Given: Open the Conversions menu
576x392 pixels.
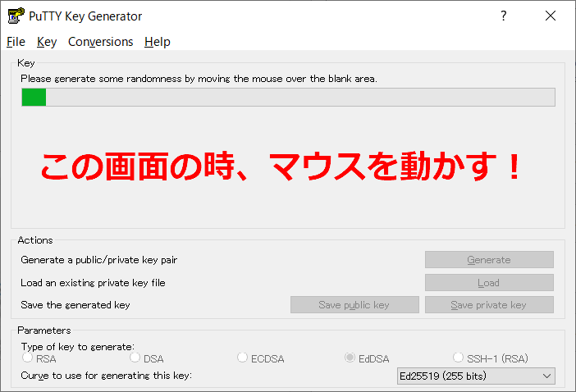Looking at the screenshot, I should point(101,42).
